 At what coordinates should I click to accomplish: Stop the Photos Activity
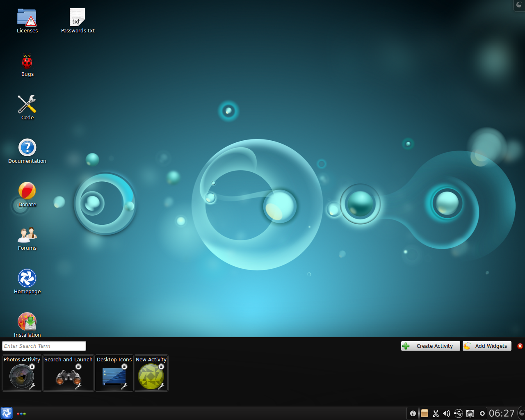click(32, 367)
